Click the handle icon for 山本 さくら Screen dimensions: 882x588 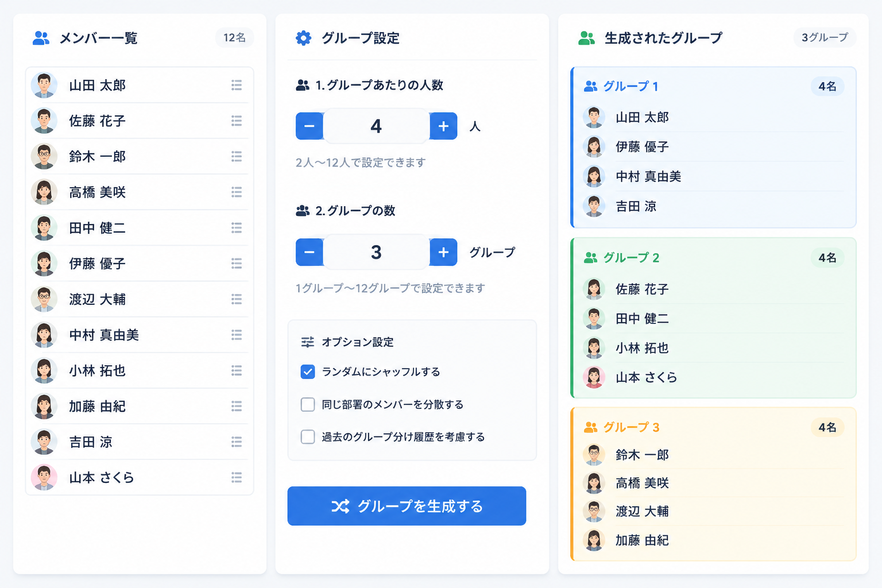[x=237, y=478]
